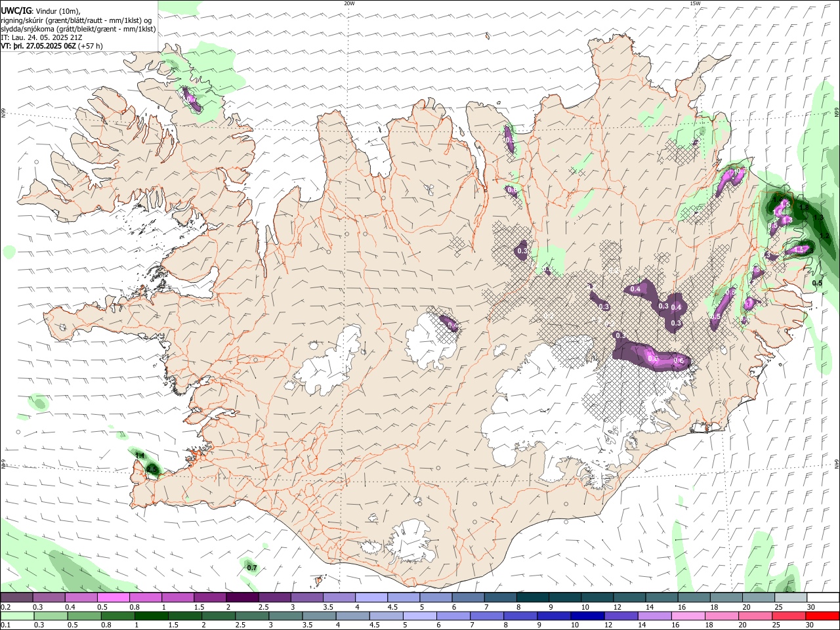Select the darkest purple 2 mm snow-scale swatch
Screen dimensions: 840x630
[x=241, y=597]
